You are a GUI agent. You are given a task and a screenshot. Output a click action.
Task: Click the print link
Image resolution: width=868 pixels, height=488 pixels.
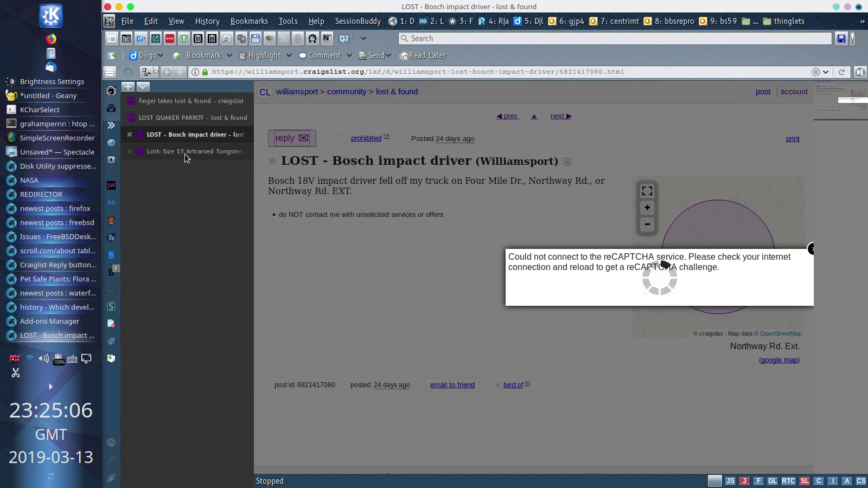tap(793, 139)
